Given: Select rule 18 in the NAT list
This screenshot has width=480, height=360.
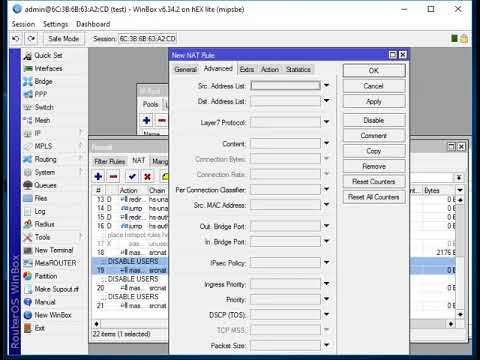Looking at the screenshot, I should coord(130,252).
